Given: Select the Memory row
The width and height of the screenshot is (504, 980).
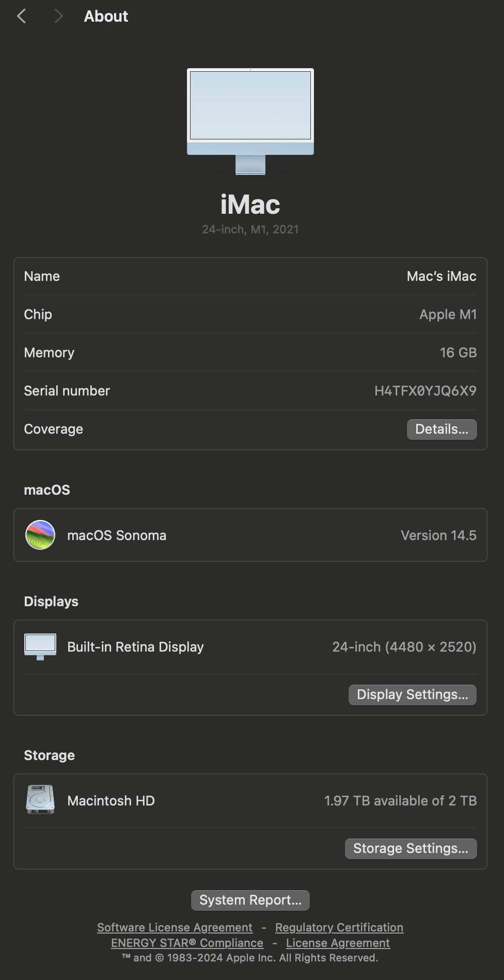Looking at the screenshot, I should [250, 353].
